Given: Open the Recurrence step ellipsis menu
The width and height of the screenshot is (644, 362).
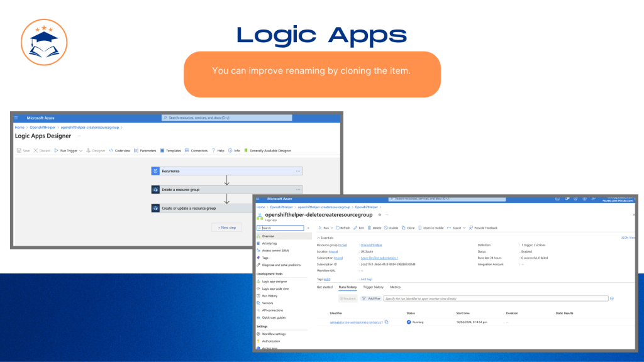Looking at the screenshot, I should click(x=297, y=171).
